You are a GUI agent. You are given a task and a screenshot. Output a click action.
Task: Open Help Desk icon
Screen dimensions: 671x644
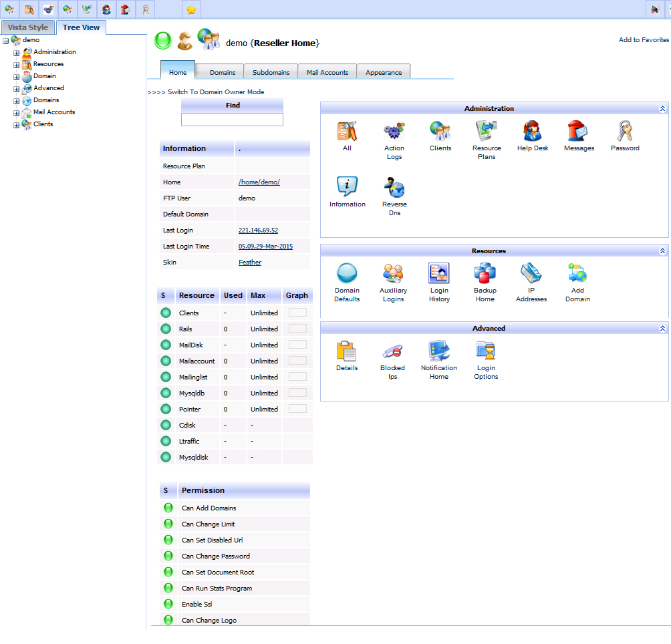[533, 132]
